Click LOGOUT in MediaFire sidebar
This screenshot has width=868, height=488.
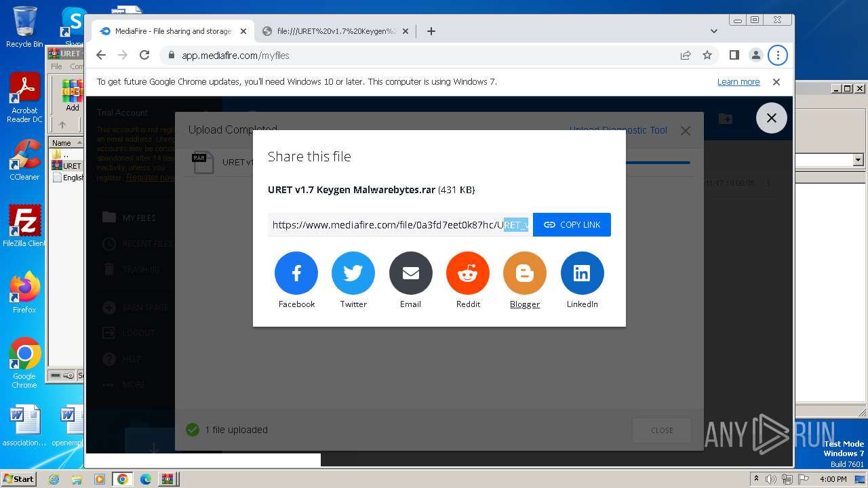pos(129,333)
